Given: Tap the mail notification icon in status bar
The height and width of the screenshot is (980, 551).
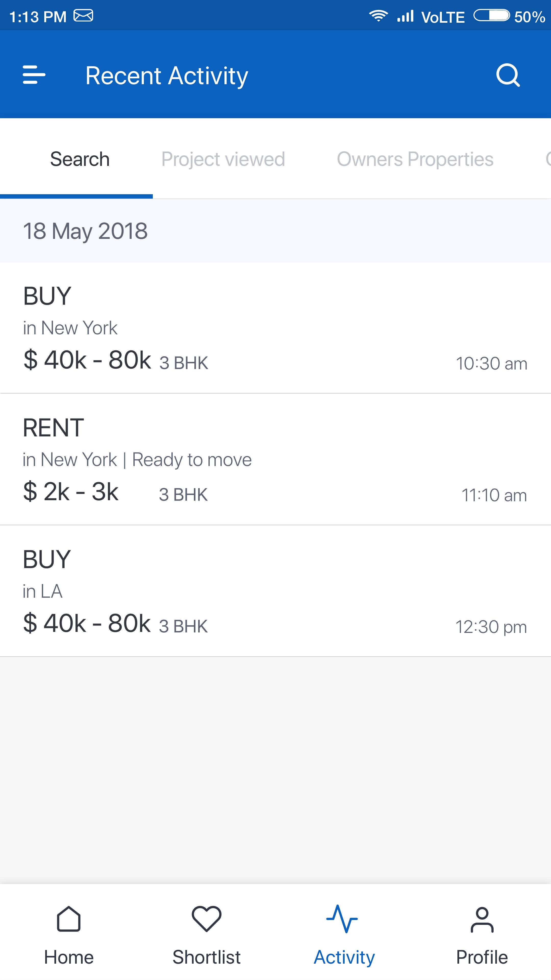Looking at the screenshot, I should 83,16.
